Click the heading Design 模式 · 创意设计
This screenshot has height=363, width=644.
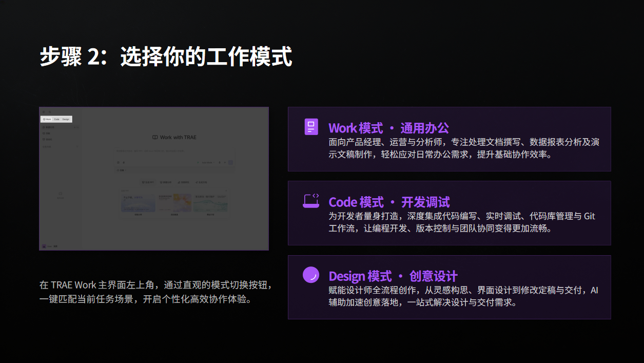(393, 275)
